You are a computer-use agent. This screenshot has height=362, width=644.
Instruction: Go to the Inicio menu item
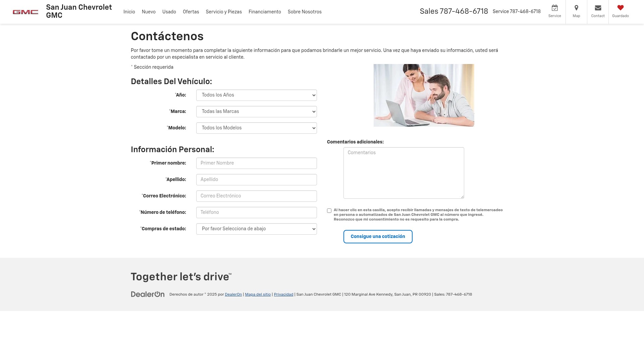click(x=129, y=12)
